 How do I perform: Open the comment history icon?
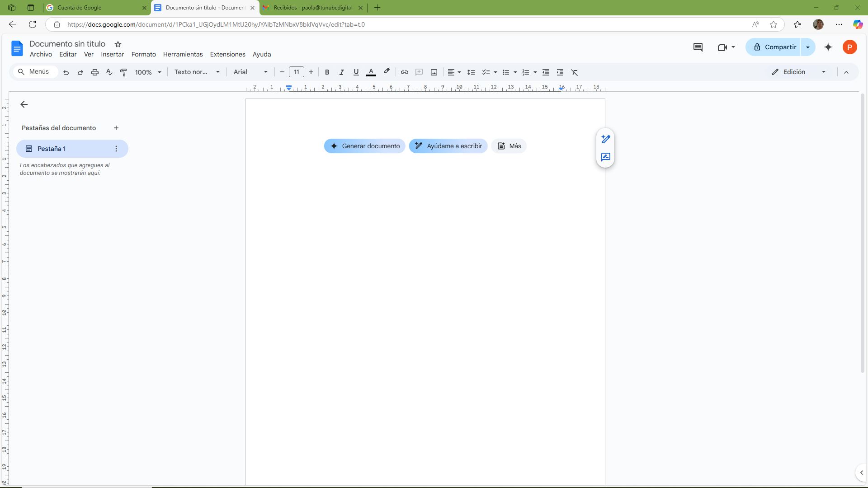click(x=698, y=47)
